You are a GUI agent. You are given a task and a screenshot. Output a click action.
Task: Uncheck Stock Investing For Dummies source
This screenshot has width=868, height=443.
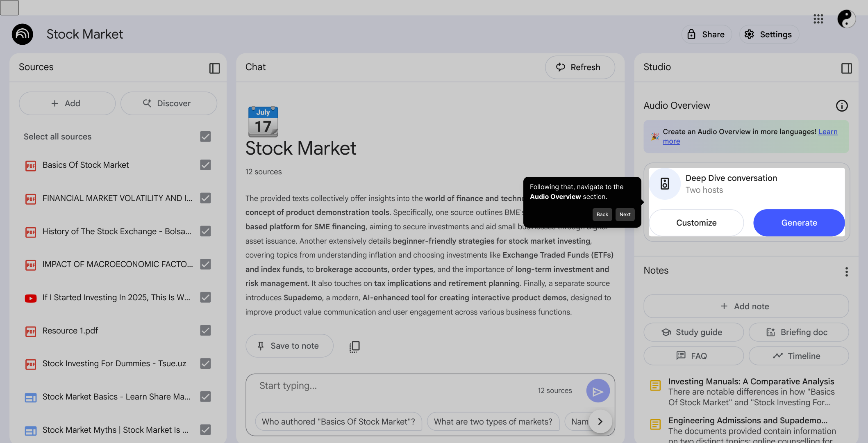point(205,363)
